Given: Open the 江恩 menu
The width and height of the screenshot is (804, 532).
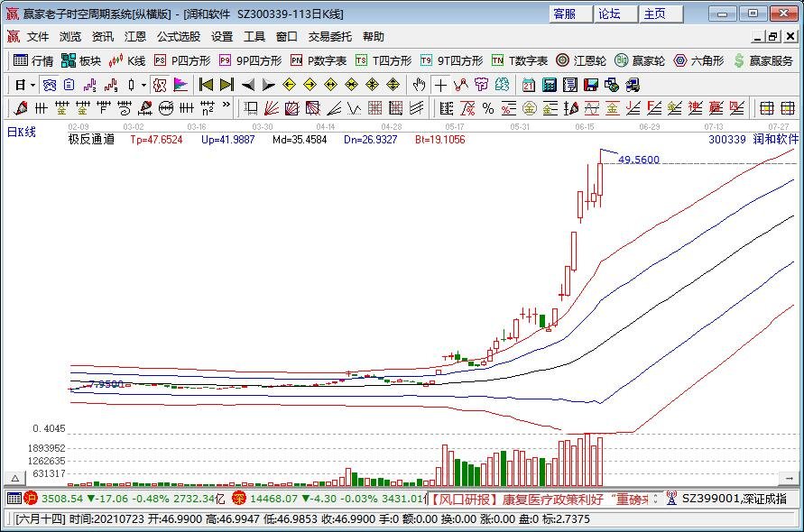Looking at the screenshot, I should click(135, 37).
